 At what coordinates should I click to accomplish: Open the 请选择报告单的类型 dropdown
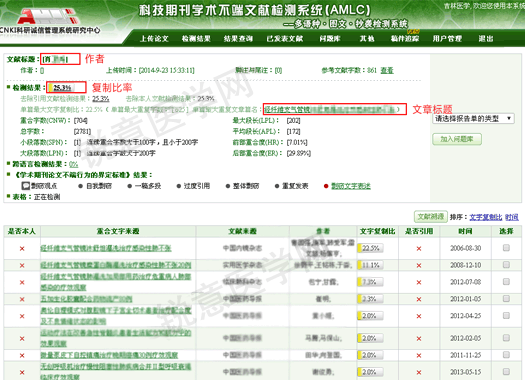pos(473,119)
